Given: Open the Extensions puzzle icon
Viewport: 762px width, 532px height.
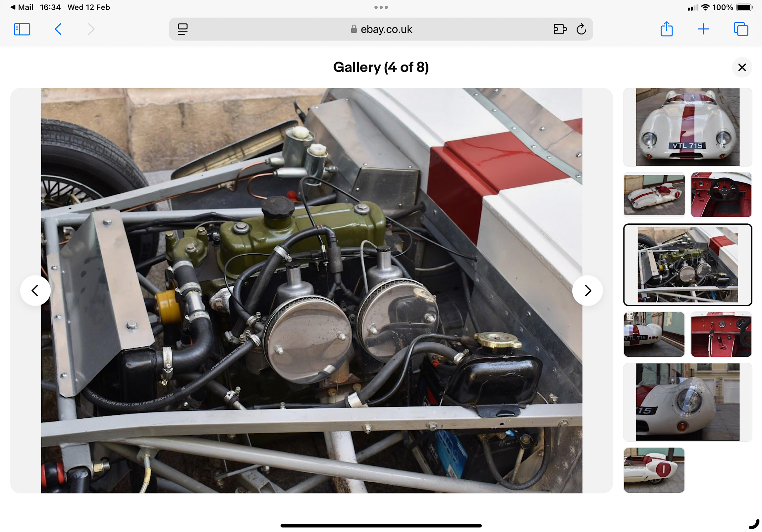Looking at the screenshot, I should 560,29.
